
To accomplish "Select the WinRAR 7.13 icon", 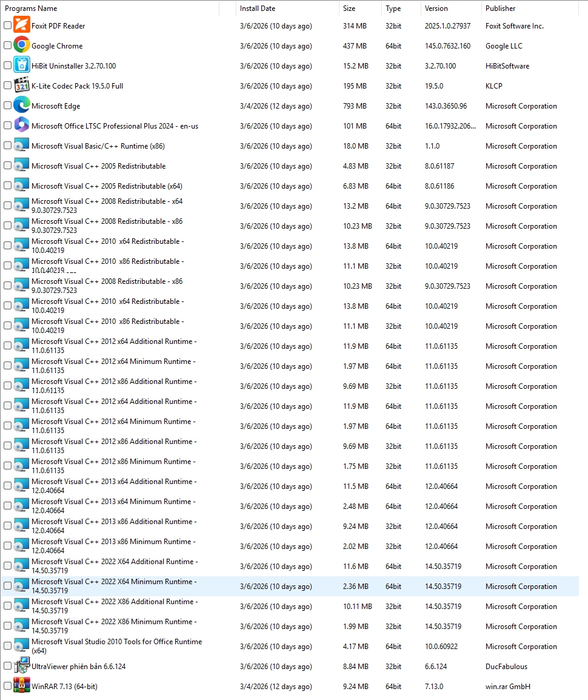I will point(22,686).
